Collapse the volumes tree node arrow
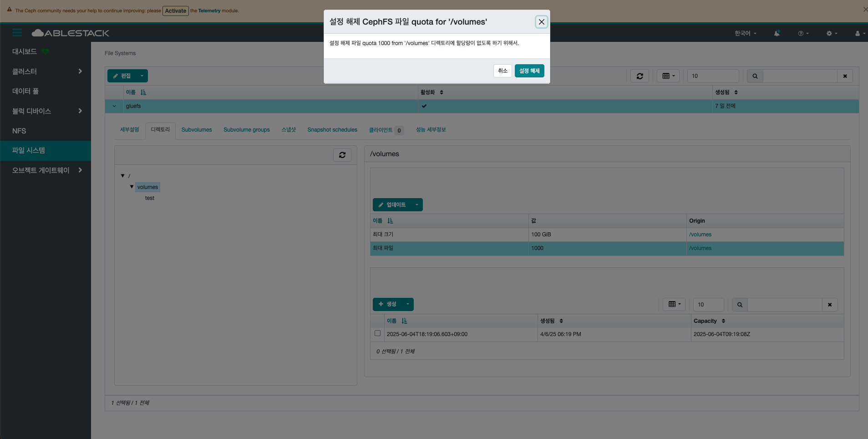 (x=132, y=187)
